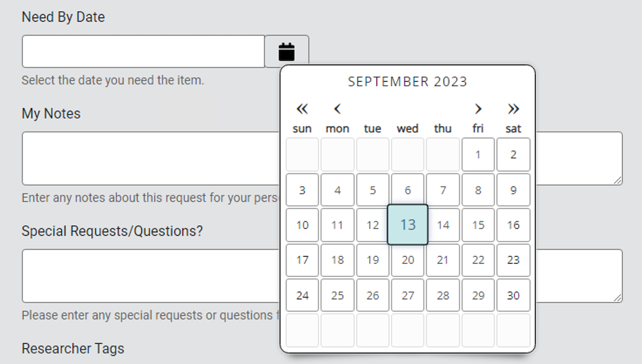Choose Wednesday September 20
The image size is (642, 364).
[407, 260]
